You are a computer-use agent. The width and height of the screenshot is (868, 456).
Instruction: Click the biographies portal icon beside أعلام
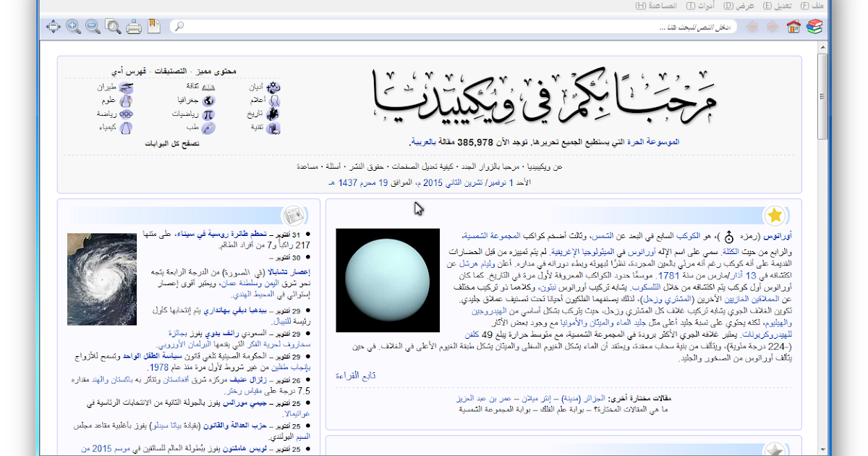point(275,101)
